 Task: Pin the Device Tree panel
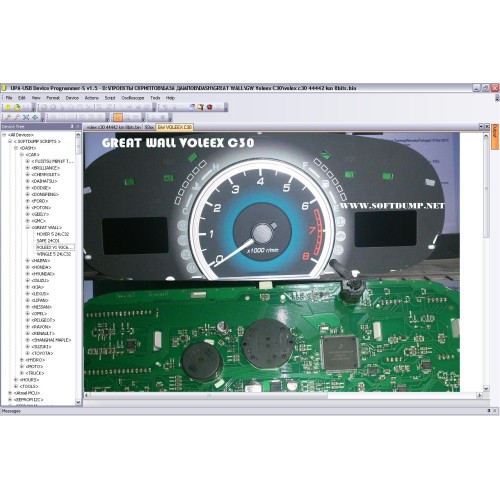pyautogui.click(x=72, y=126)
